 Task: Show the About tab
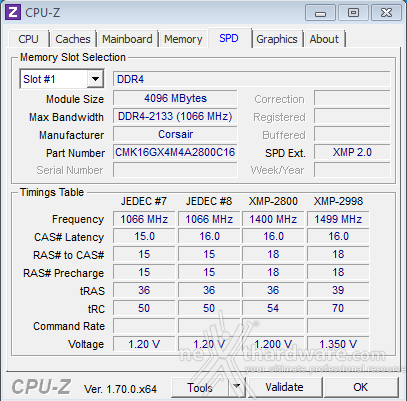pyautogui.click(x=324, y=39)
